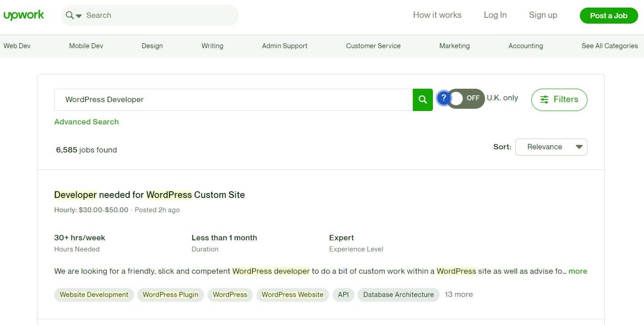The width and height of the screenshot is (644, 325).
Task: Open the Developer needed for WordPress Custom Site job
Action: [150, 195]
